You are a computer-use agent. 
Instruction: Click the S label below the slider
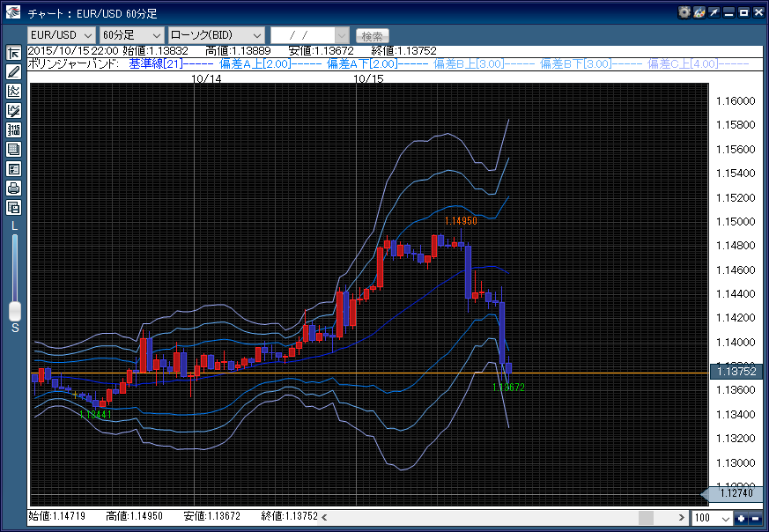(15, 328)
